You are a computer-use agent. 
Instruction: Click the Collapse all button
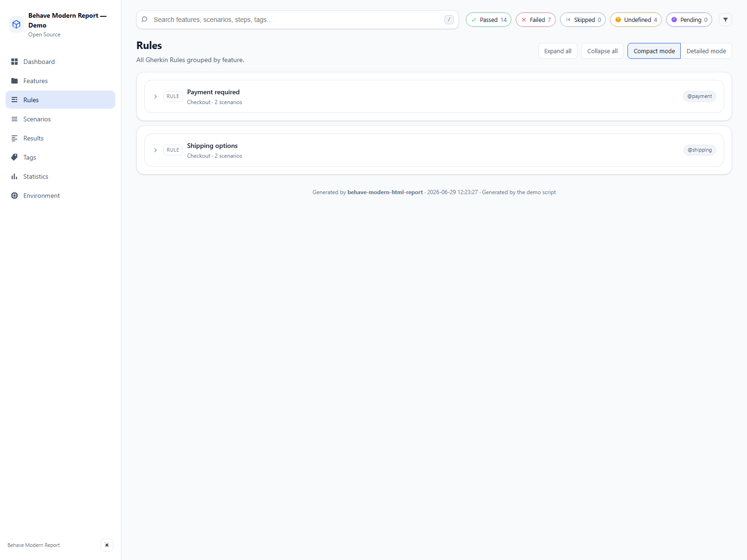[602, 51]
